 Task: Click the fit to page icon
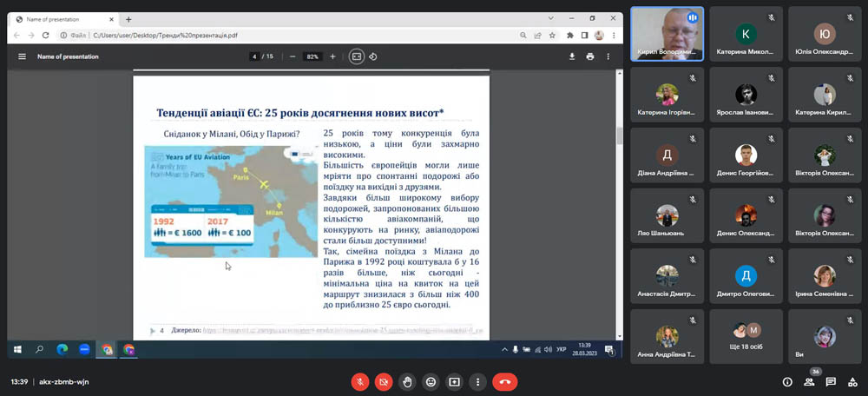pyautogui.click(x=356, y=56)
